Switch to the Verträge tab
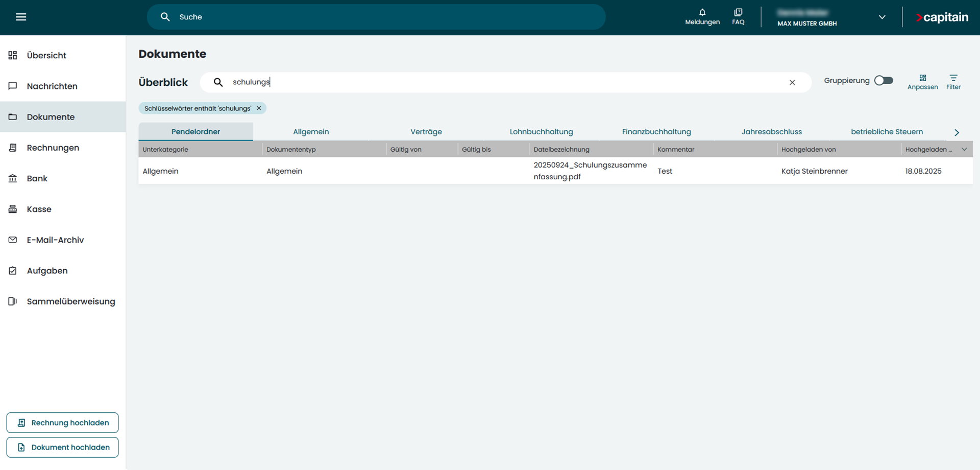980x470 pixels. pyautogui.click(x=426, y=132)
